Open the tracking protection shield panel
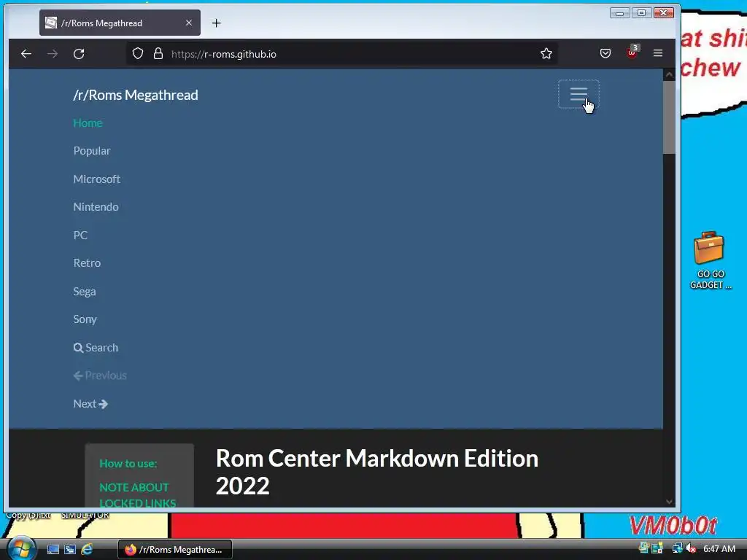The image size is (747, 560). [138, 54]
